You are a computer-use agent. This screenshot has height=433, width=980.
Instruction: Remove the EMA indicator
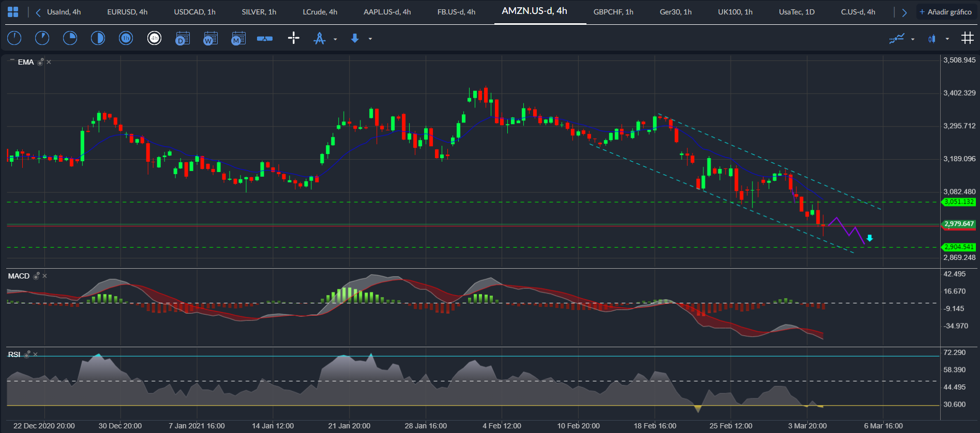pyautogui.click(x=49, y=62)
